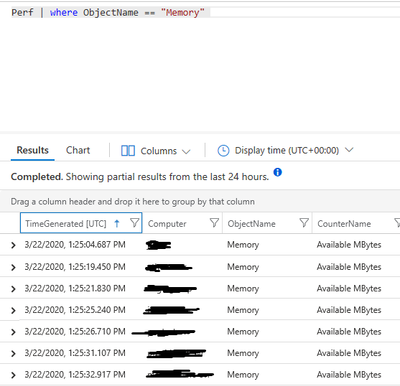Open the ObjectName column filter icon
The width and height of the screenshot is (400, 386).
coord(304,223)
